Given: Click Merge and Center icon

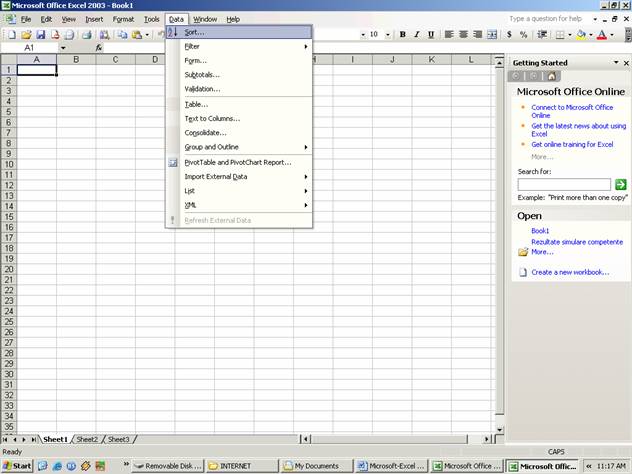Looking at the screenshot, I should click(492, 35).
